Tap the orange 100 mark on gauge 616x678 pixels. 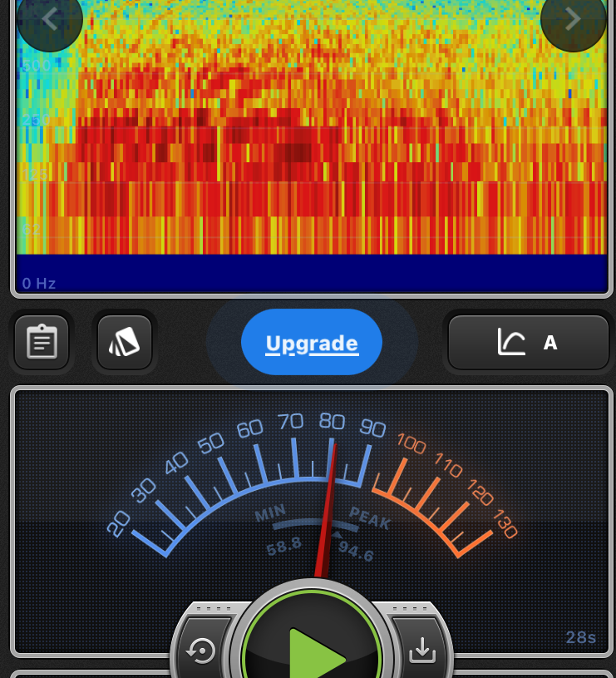pyautogui.click(x=411, y=443)
